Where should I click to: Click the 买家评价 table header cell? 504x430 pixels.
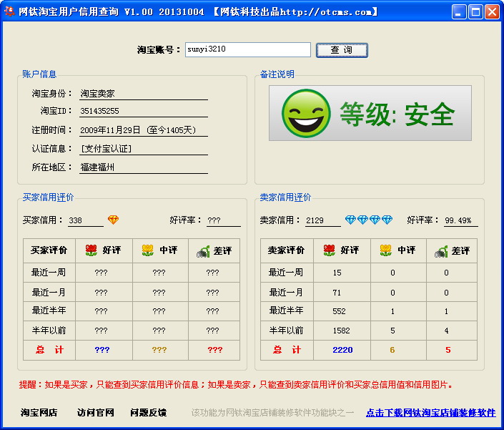coord(49,250)
